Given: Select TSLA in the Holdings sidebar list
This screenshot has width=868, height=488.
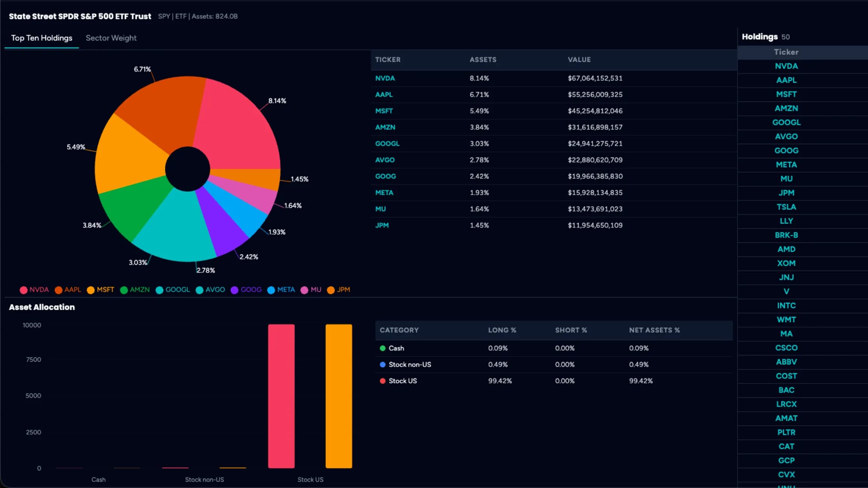Looking at the screenshot, I should [786, 207].
